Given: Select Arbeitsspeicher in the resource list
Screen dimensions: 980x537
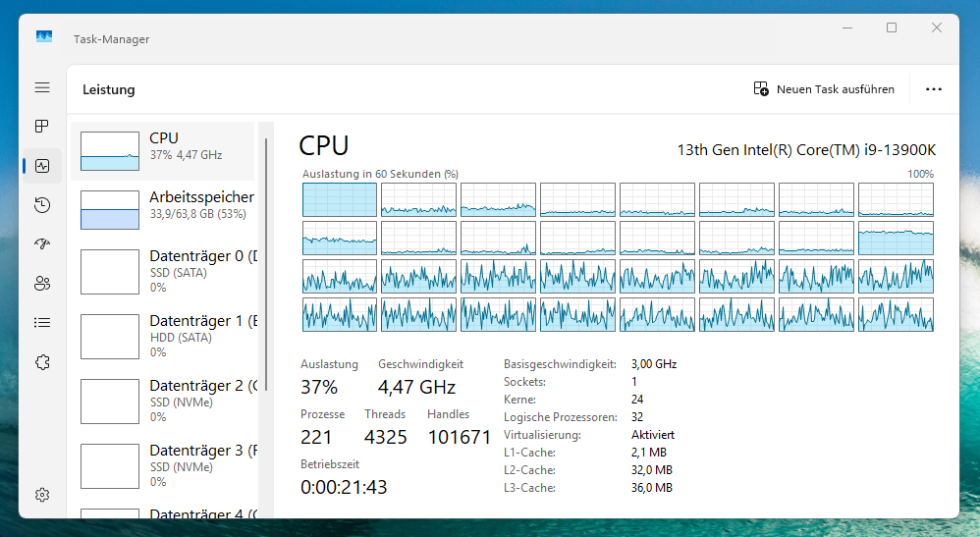Looking at the screenshot, I should [162, 210].
